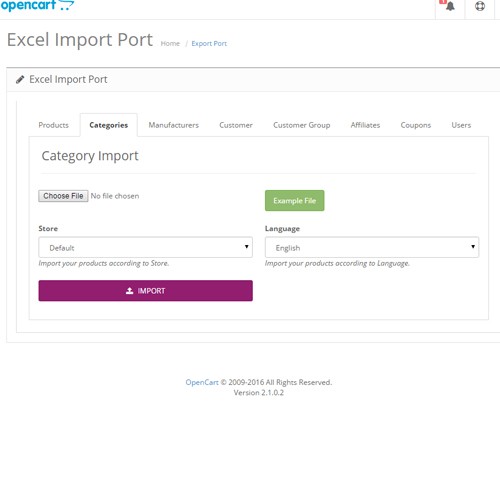
Task: Expand the Store dropdown
Action: pyautogui.click(x=145, y=247)
